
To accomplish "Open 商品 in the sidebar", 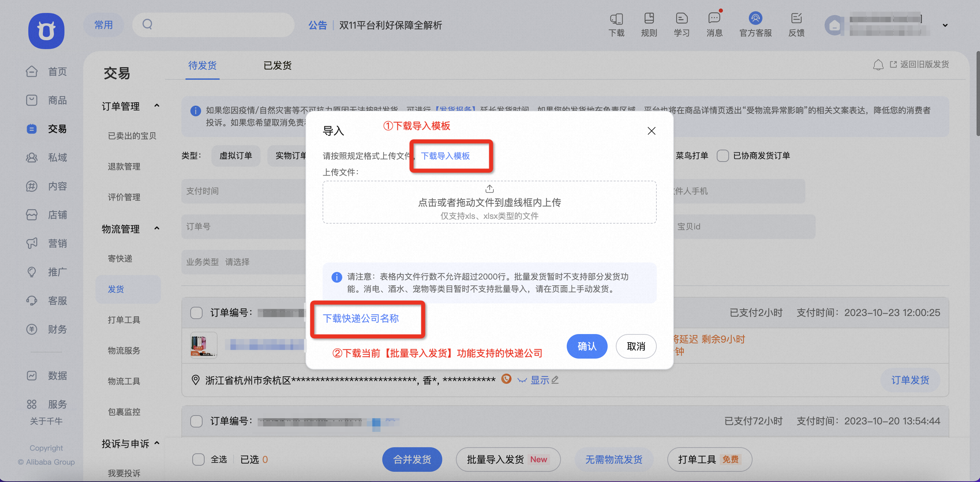I will (46, 100).
